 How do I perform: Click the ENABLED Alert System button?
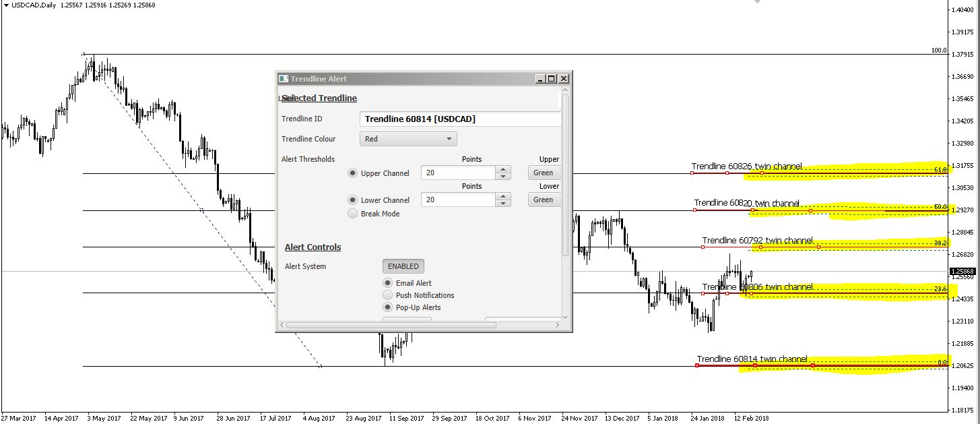coord(403,266)
